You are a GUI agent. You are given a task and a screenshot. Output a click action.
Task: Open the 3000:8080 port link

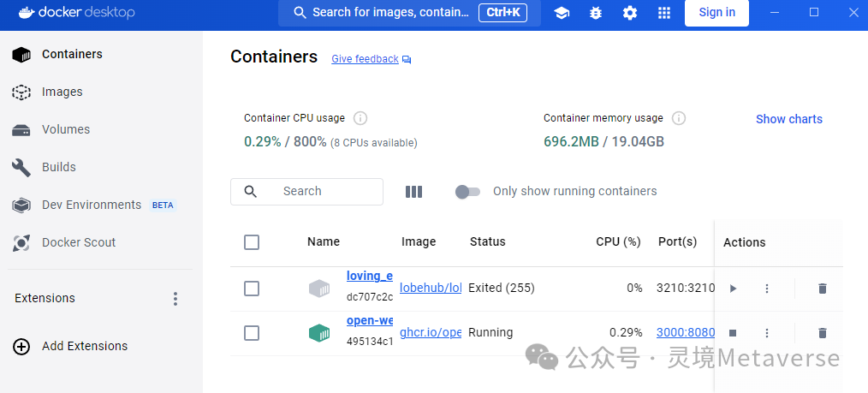(686, 333)
